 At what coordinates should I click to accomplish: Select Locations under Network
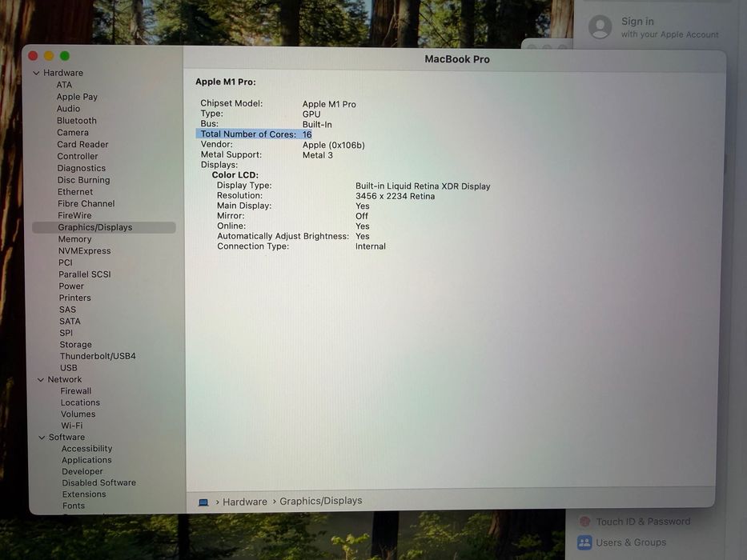point(80,402)
